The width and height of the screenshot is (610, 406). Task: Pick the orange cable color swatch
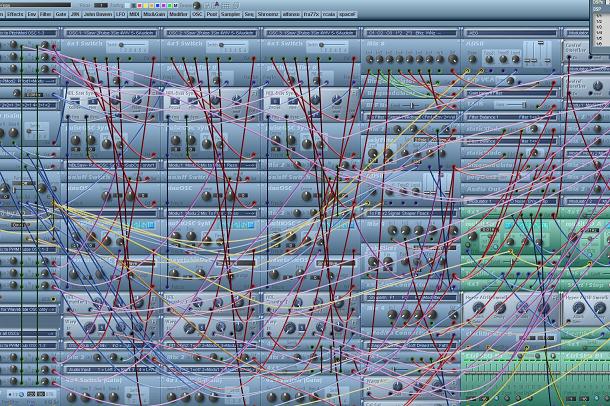pyautogui.click(x=152, y=5)
